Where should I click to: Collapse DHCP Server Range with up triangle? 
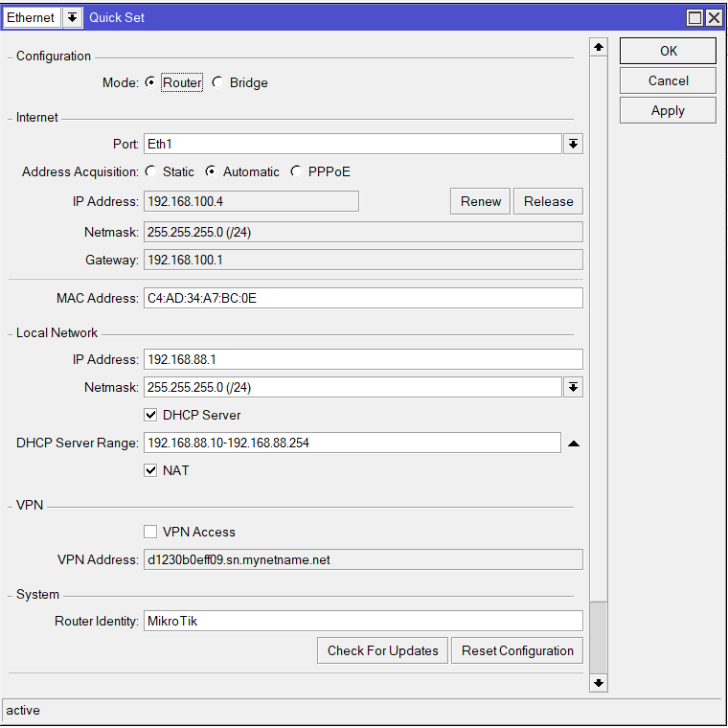point(574,444)
